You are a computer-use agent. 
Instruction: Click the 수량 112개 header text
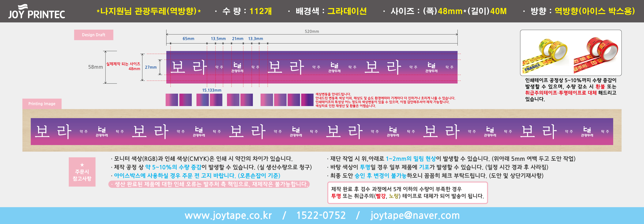click(247, 11)
